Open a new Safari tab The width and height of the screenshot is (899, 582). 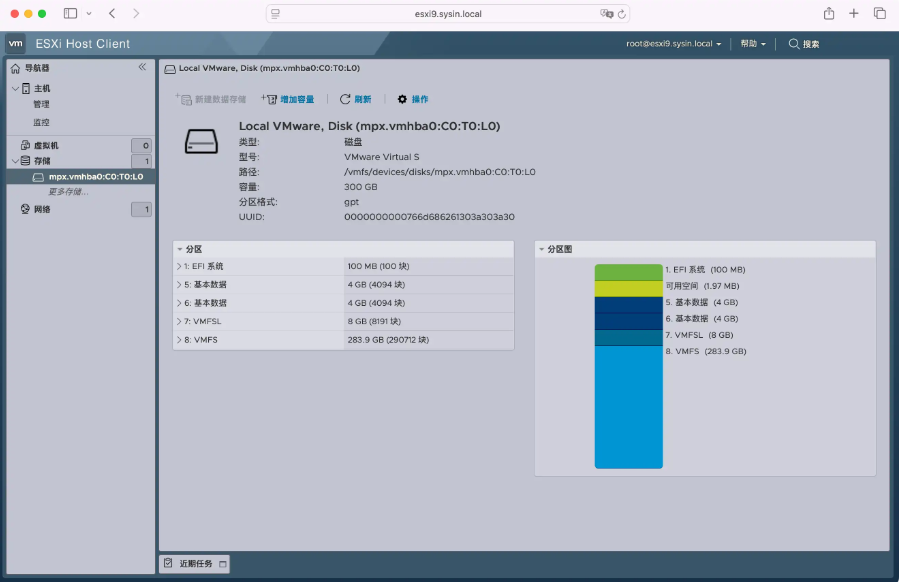point(854,13)
